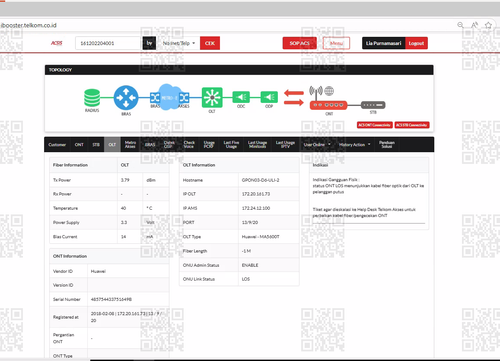Open the Last Usage Minitools tab

click(257, 144)
